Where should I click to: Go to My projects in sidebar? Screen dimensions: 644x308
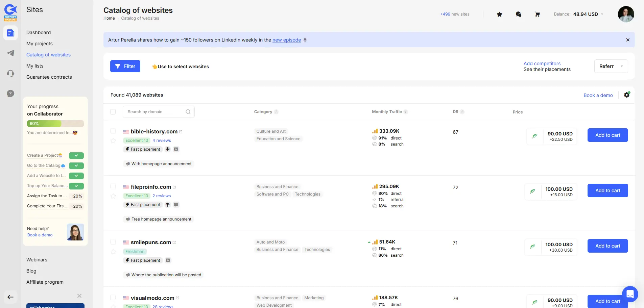(x=40, y=44)
